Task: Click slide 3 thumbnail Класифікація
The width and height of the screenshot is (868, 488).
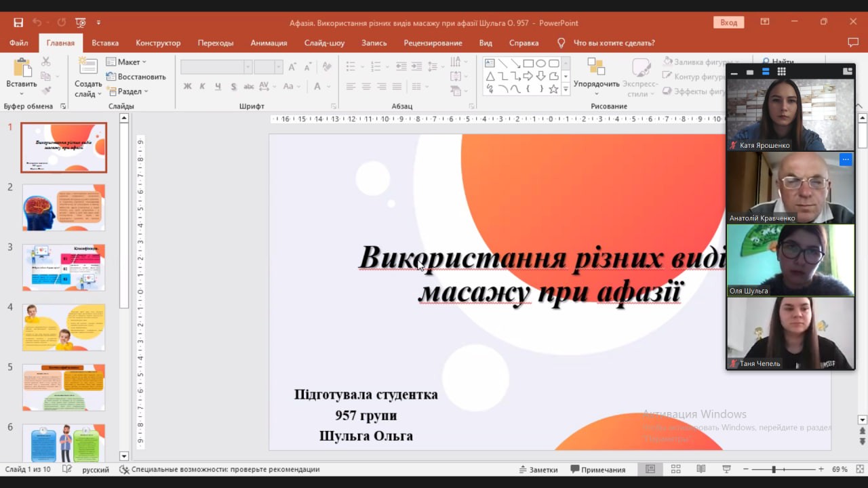Action: [x=64, y=267]
